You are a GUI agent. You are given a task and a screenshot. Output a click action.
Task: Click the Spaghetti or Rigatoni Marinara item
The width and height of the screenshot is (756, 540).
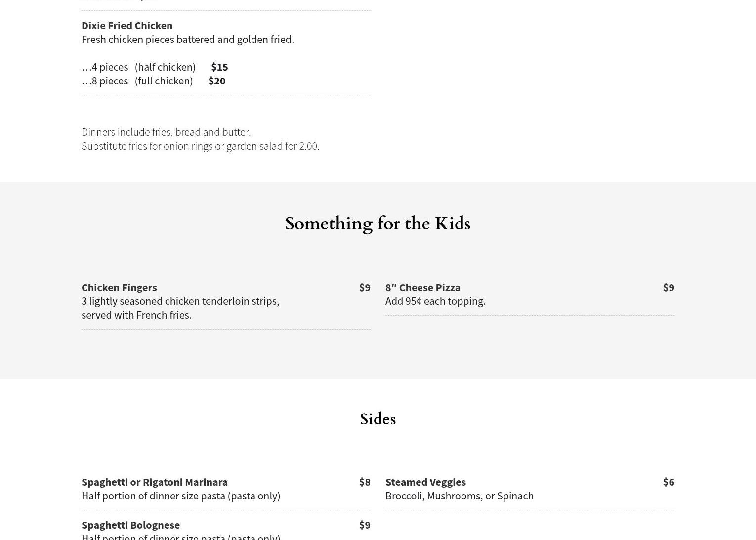point(155,482)
